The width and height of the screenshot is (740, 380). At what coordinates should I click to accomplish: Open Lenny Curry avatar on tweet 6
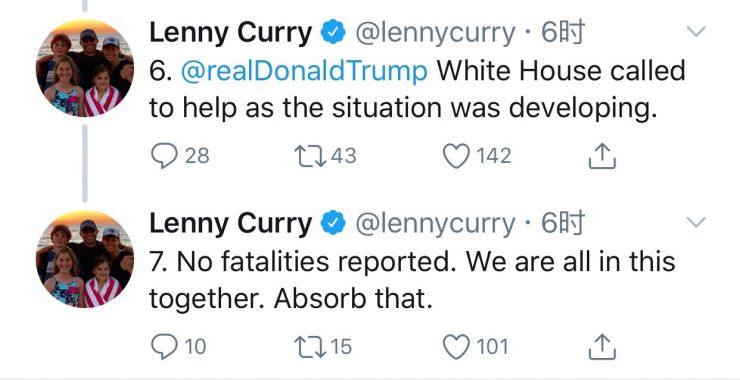click(85, 68)
